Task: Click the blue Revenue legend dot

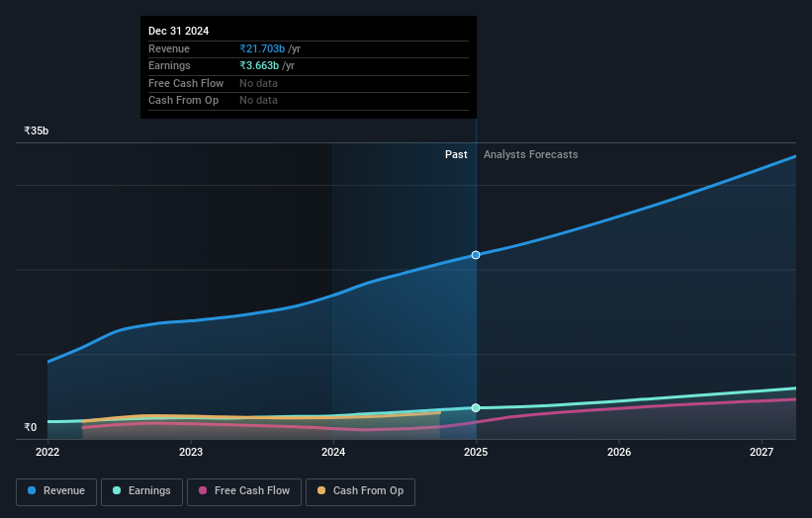Action: point(32,490)
